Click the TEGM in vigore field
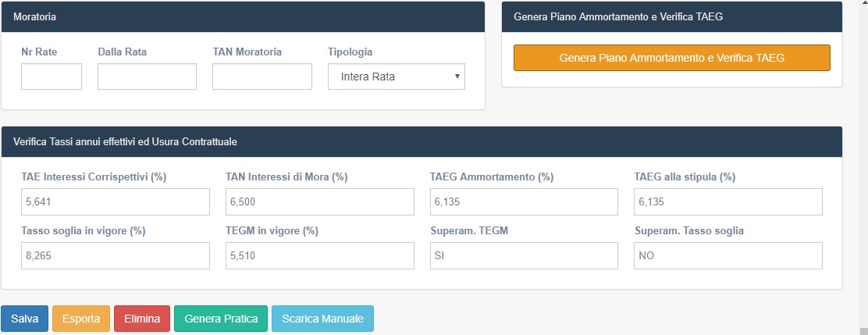Screen dimensions: 868x335 (320, 256)
